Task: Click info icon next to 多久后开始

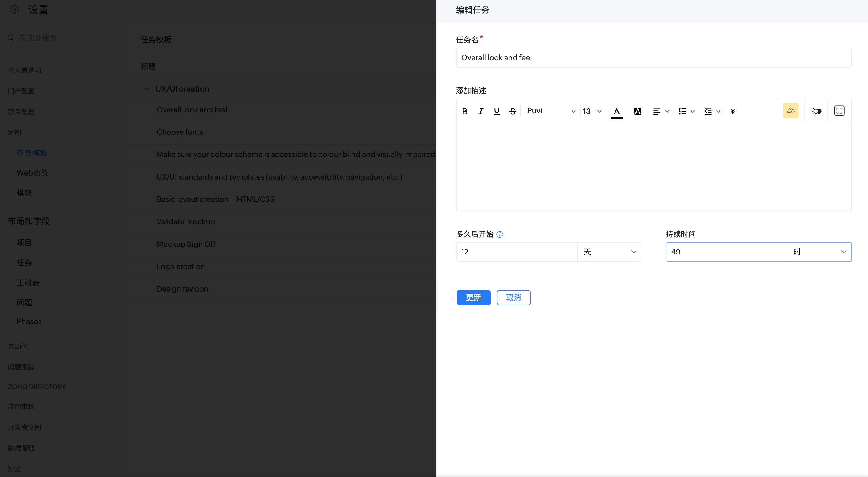Action: 500,234
